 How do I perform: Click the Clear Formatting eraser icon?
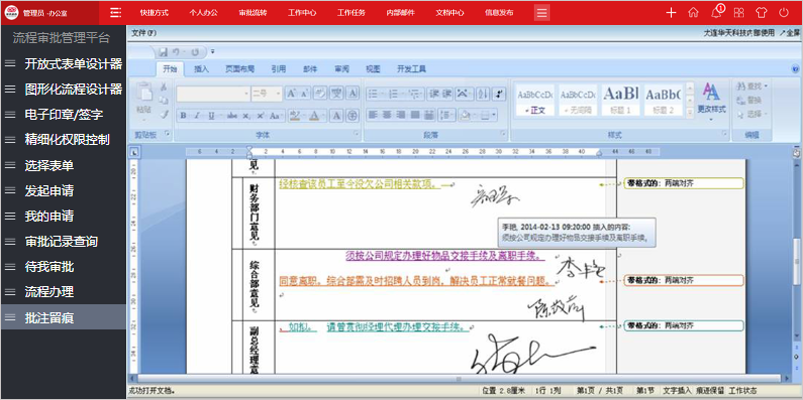point(320,94)
